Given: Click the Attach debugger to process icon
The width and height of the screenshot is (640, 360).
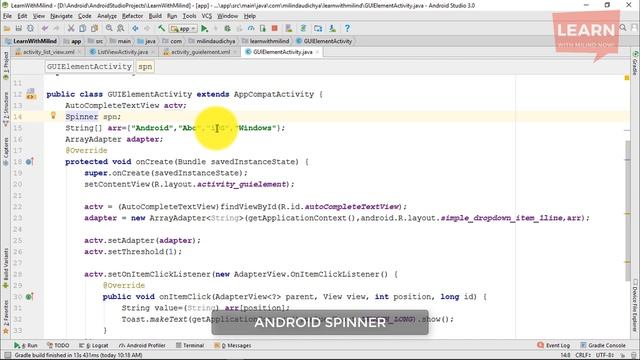Looking at the screenshot, I should point(263,29).
